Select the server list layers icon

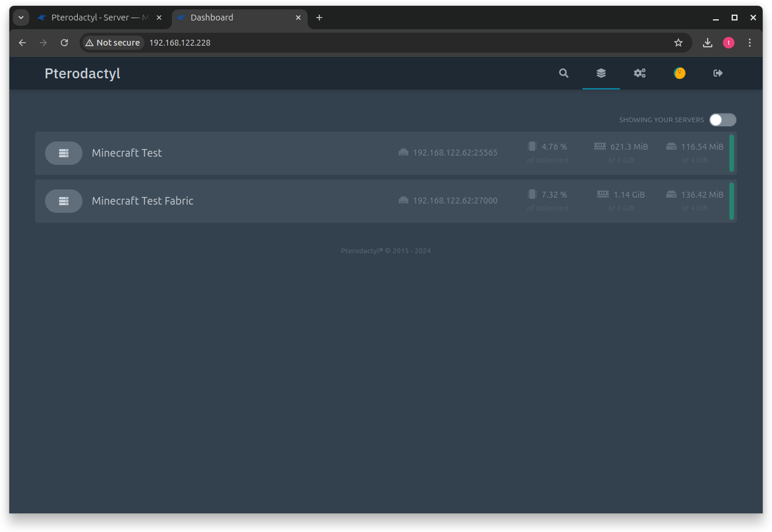(601, 73)
